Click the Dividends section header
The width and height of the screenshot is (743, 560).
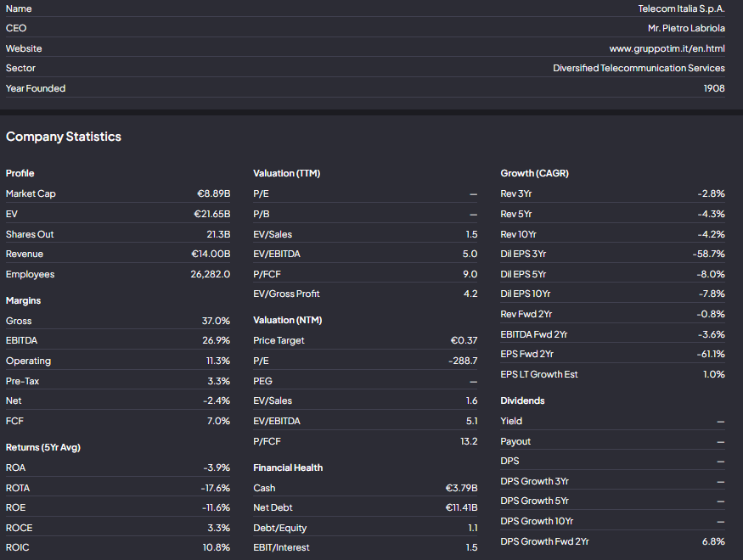(x=522, y=401)
